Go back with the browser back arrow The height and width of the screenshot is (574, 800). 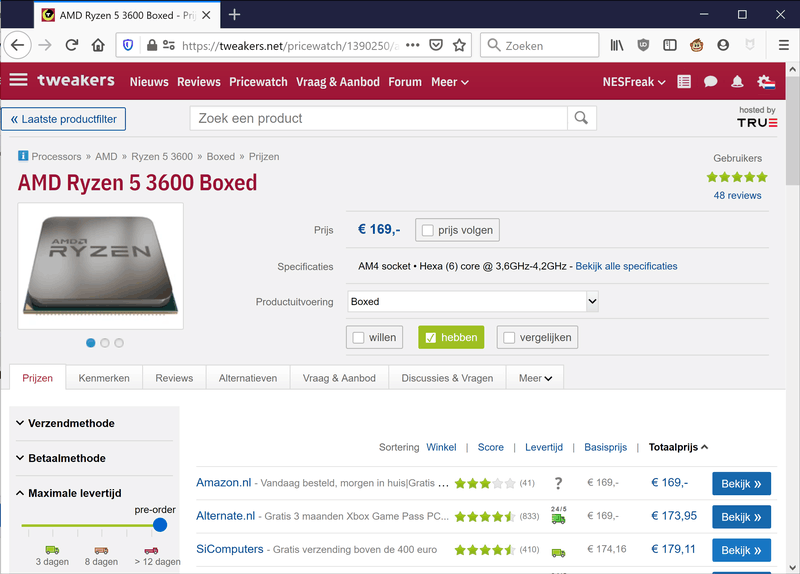(x=17, y=45)
